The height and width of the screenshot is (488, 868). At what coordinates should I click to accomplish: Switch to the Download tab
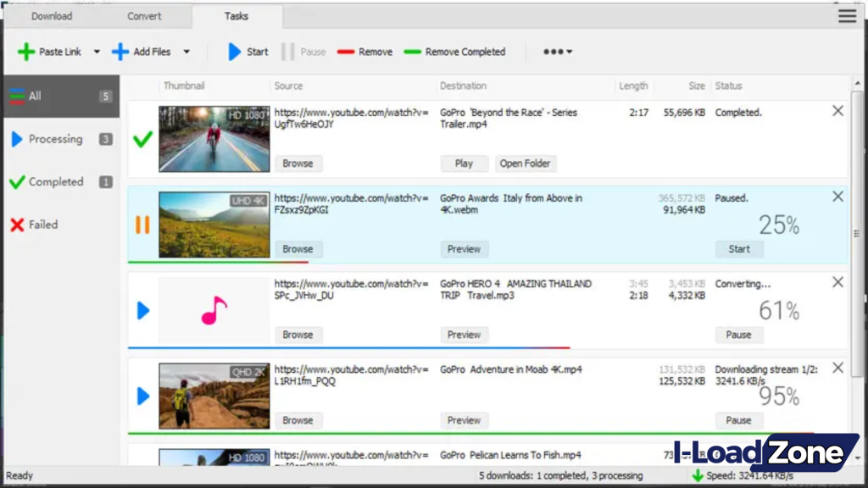click(51, 15)
